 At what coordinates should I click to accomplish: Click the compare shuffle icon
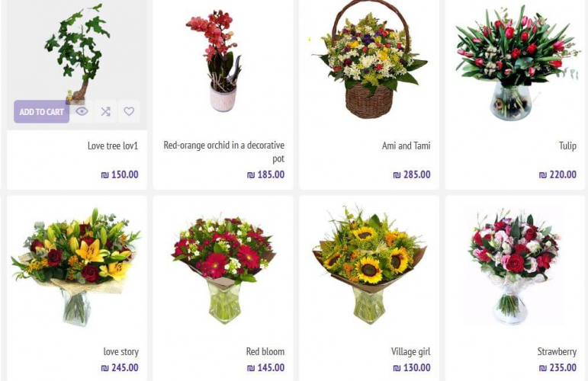[x=105, y=111]
